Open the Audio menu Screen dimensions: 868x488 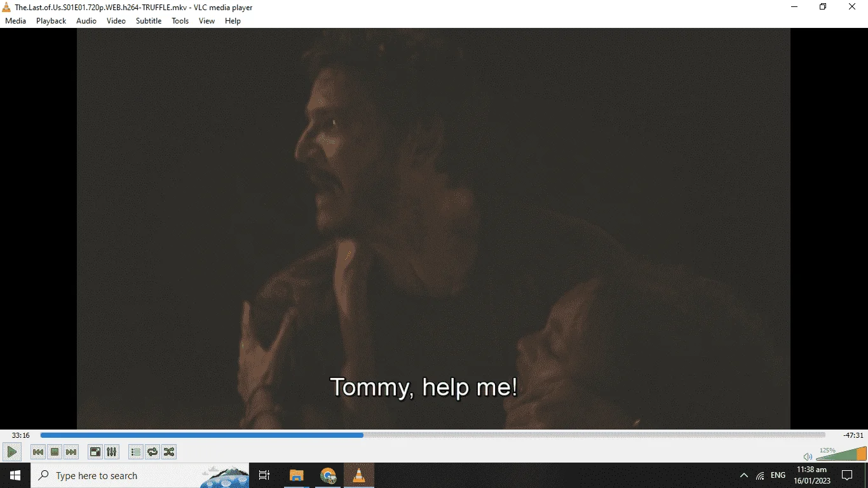(86, 21)
